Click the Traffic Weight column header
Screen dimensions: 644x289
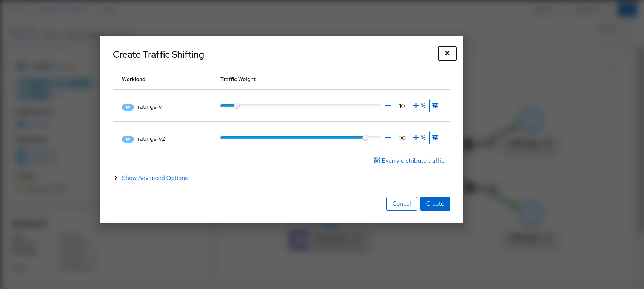(238, 79)
